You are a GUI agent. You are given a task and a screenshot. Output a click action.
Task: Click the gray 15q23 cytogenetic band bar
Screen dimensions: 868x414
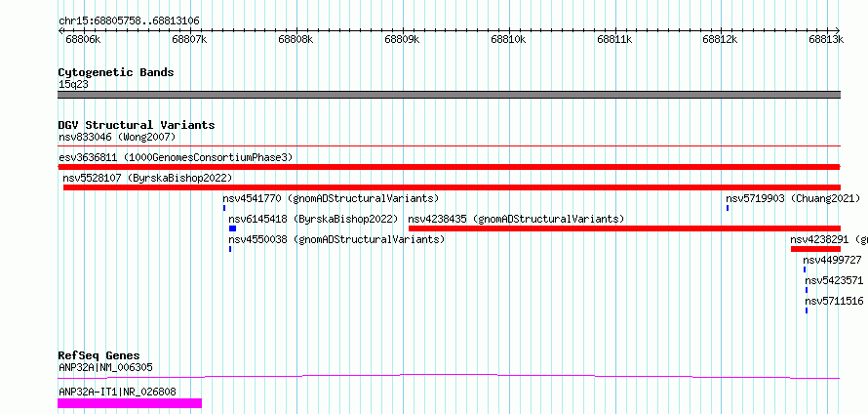(449, 95)
